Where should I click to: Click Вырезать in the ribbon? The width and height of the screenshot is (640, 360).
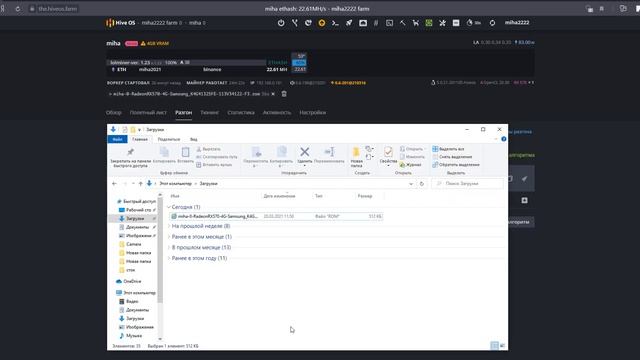[x=209, y=149]
